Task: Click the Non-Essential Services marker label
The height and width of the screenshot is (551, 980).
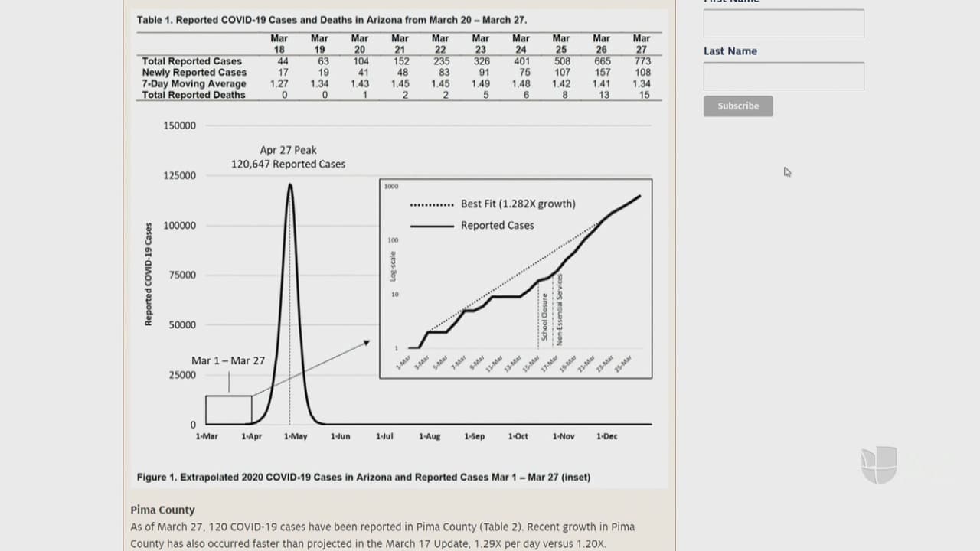Action: point(560,309)
